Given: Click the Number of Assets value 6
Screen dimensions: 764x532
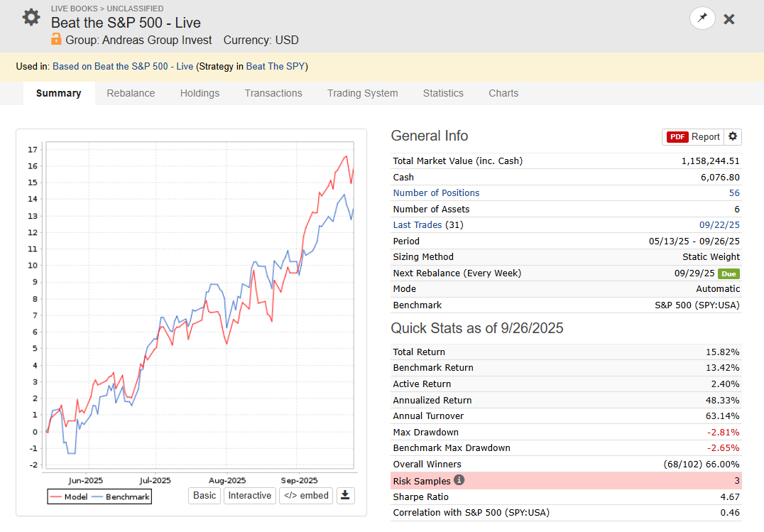Looking at the screenshot, I should [x=737, y=210].
